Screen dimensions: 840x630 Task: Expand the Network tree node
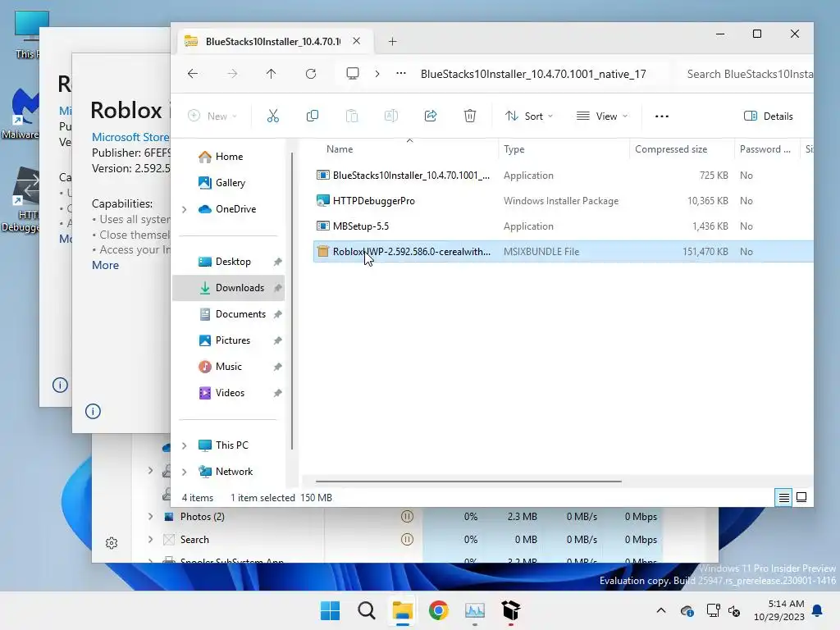tap(185, 472)
